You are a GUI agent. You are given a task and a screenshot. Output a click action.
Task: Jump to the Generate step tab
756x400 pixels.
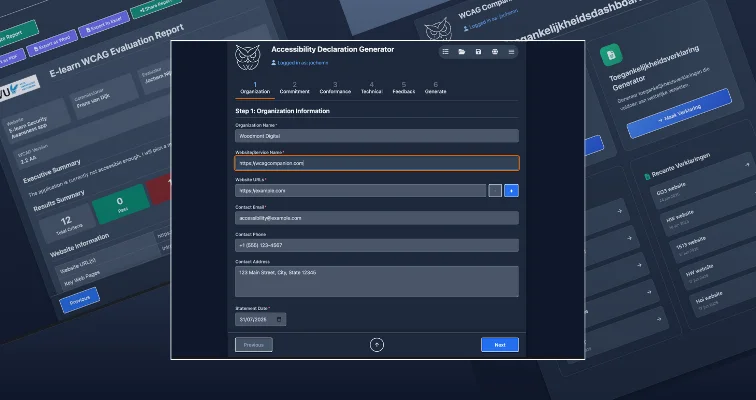(436, 88)
